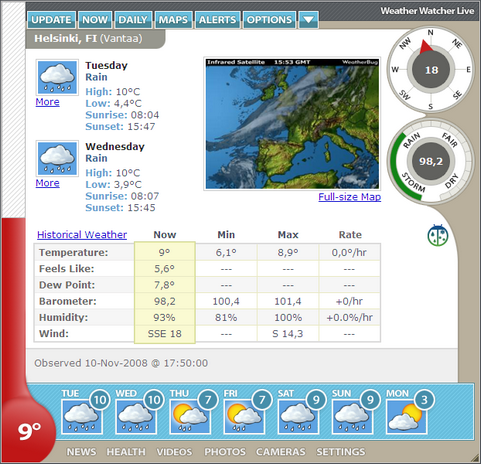Image resolution: width=481 pixels, height=464 pixels.
Task: Click the Barometer Min value 100,4
Action: (x=226, y=301)
